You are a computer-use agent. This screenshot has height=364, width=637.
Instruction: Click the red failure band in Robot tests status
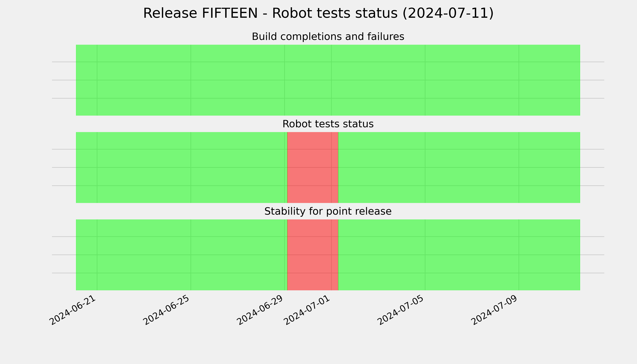pyautogui.click(x=313, y=167)
